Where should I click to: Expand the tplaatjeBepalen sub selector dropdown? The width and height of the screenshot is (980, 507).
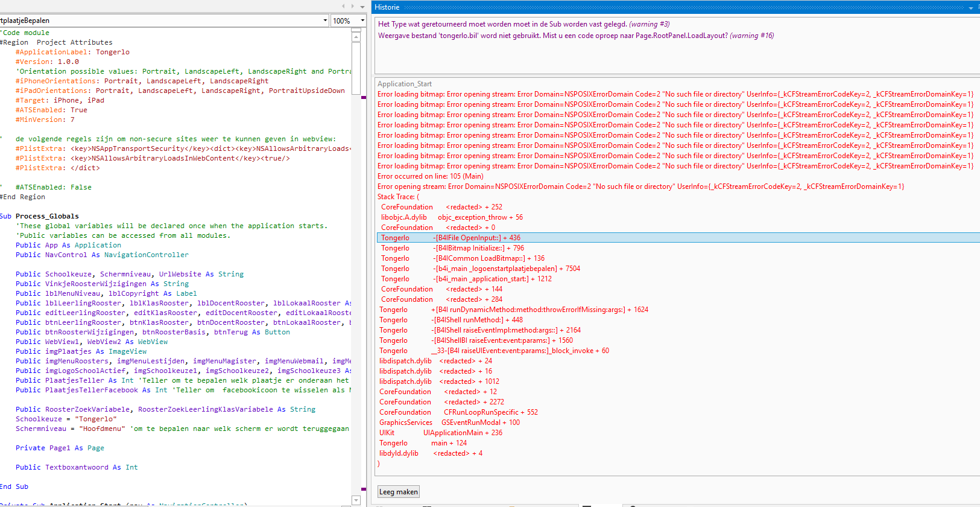(326, 21)
